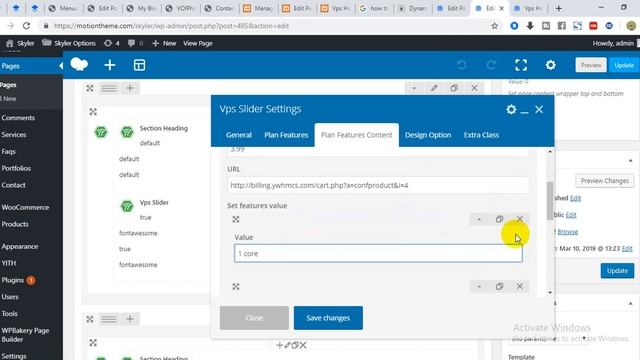Viewport: 640px width, 360px height.
Task: Switch to Plan Features tab
Action: (x=286, y=135)
